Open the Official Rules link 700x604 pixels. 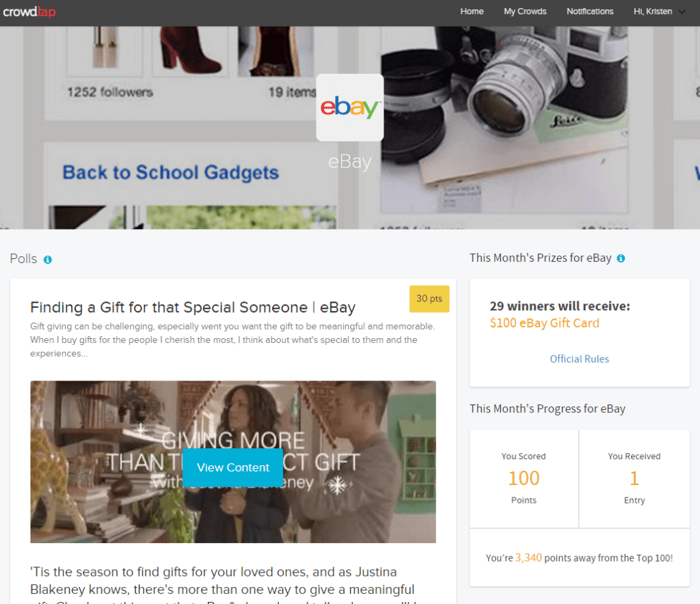[x=579, y=359]
